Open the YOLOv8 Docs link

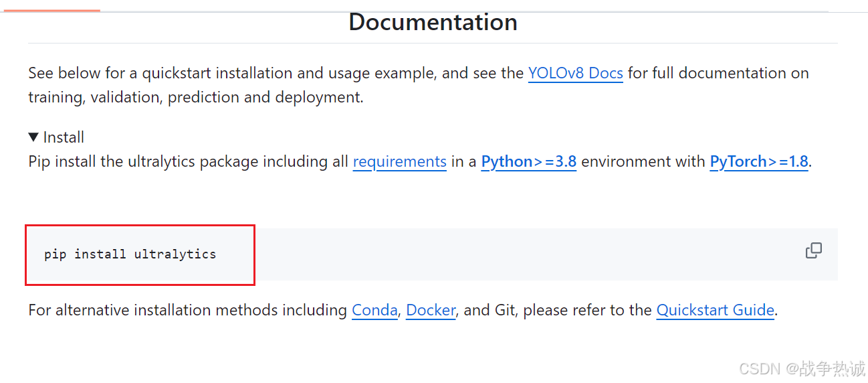[x=575, y=73]
